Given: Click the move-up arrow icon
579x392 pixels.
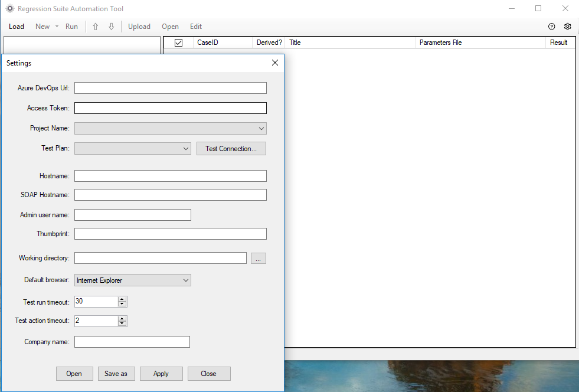Looking at the screenshot, I should point(95,27).
